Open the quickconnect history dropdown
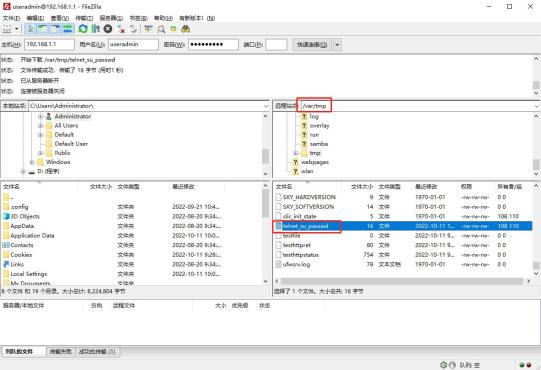Viewport: 541px width, 370px height. 337,45
